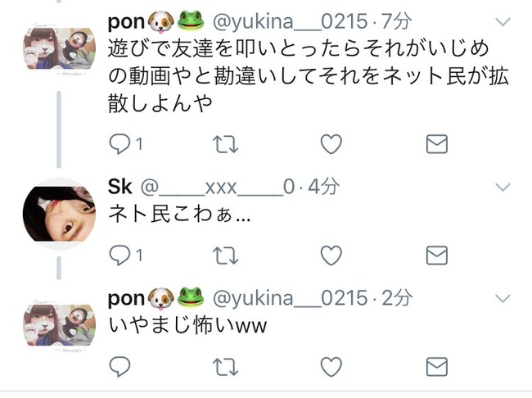Send pon's 7分 tweet via direct message

[x=437, y=144]
